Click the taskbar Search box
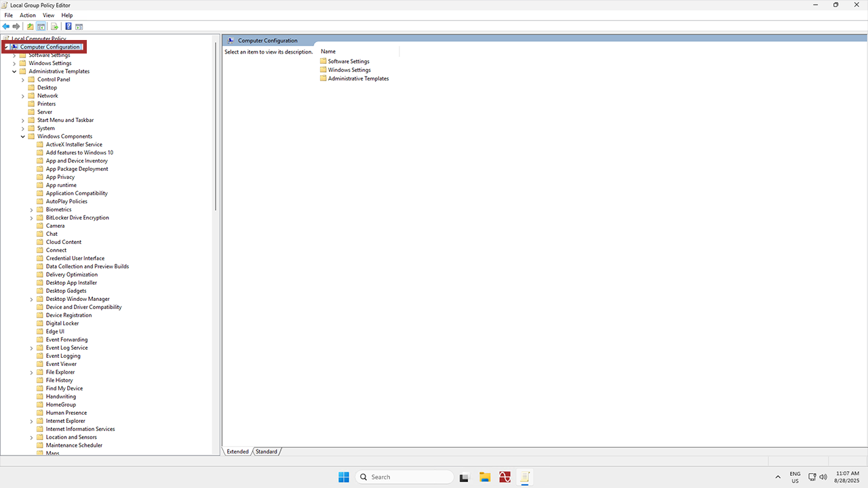The image size is (868, 488). coord(404,477)
